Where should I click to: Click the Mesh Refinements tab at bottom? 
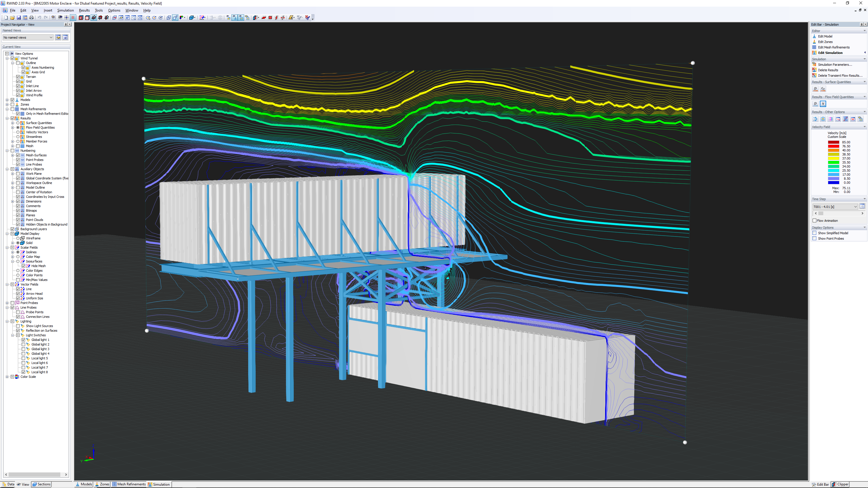[x=130, y=484]
